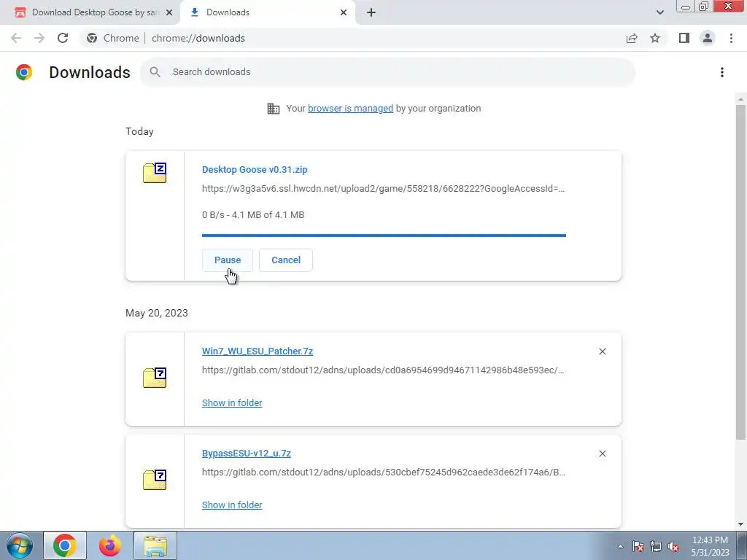Expand the tab search dropdown
The height and width of the screenshot is (560, 747).
pos(659,12)
